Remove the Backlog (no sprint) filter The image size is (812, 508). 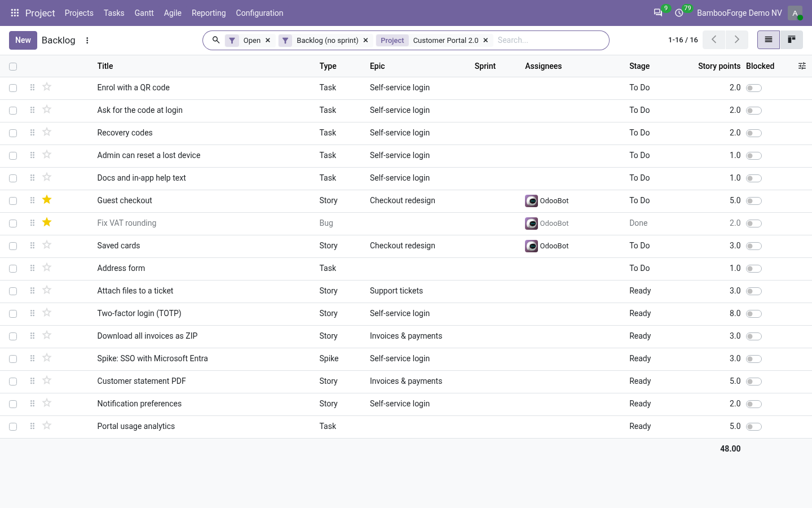click(365, 40)
